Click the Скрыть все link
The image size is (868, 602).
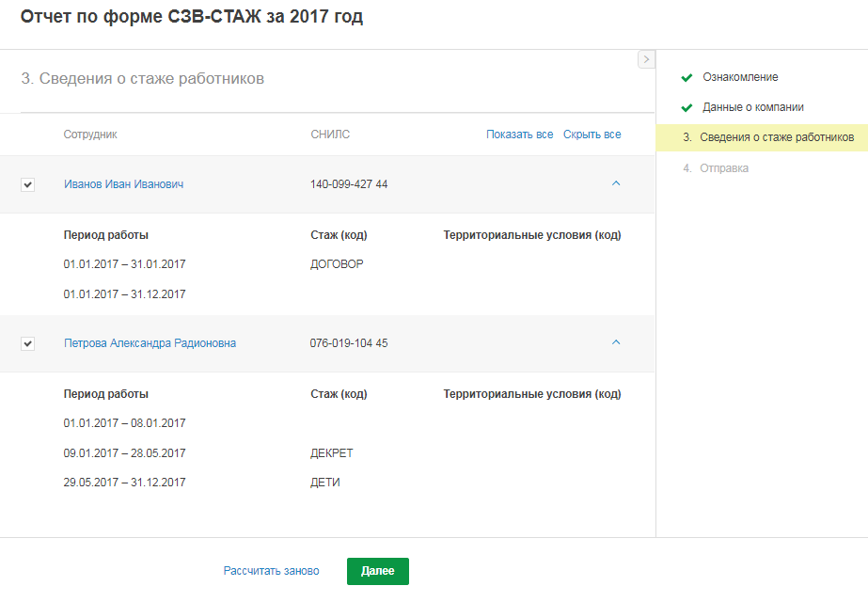point(592,135)
